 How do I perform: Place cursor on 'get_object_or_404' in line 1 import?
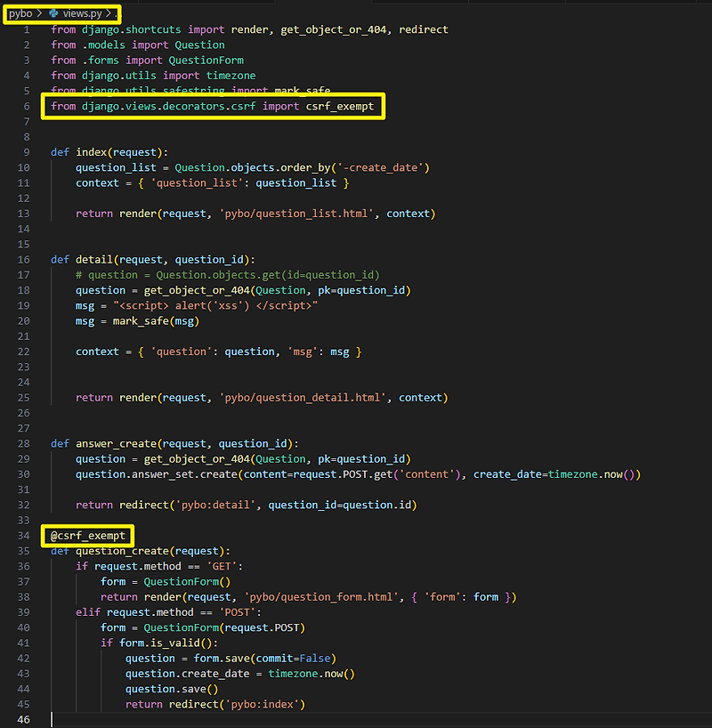[x=333, y=29]
